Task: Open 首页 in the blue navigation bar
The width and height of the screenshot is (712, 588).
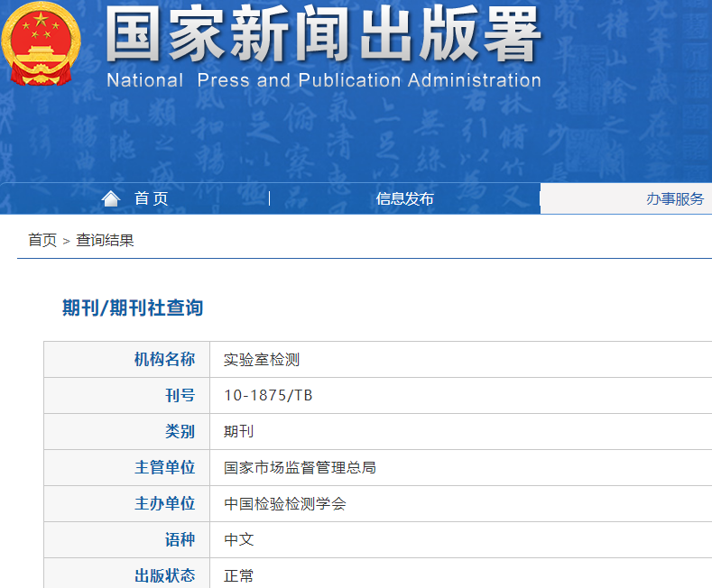Action: pyautogui.click(x=151, y=198)
